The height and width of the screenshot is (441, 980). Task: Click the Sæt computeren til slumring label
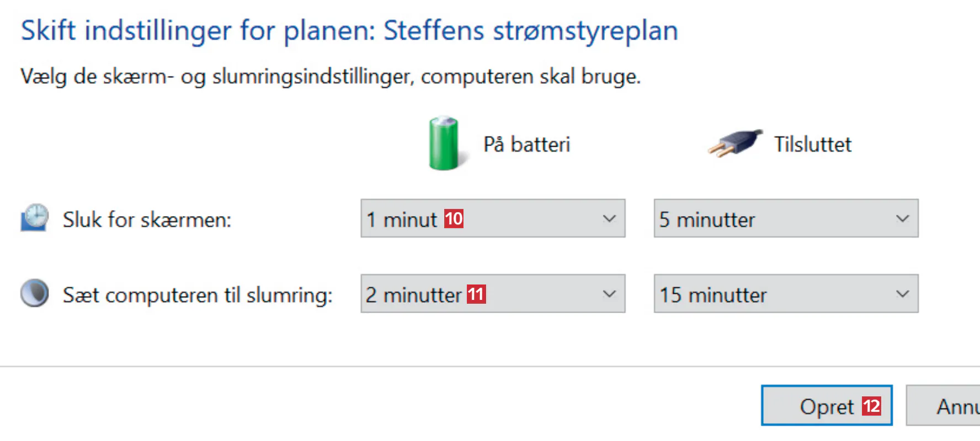[198, 295]
